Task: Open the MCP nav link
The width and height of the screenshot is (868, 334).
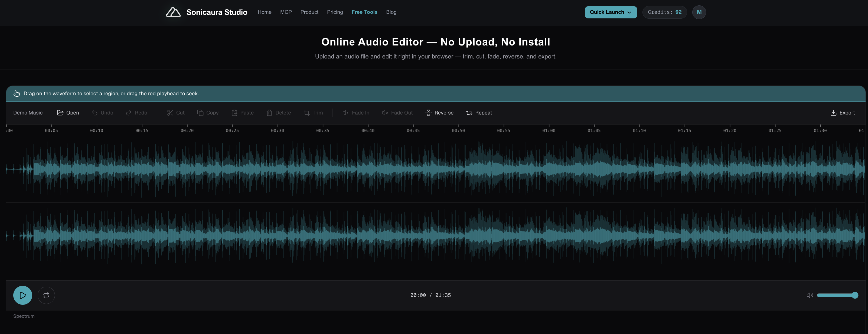Action: [x=286, y=12]
